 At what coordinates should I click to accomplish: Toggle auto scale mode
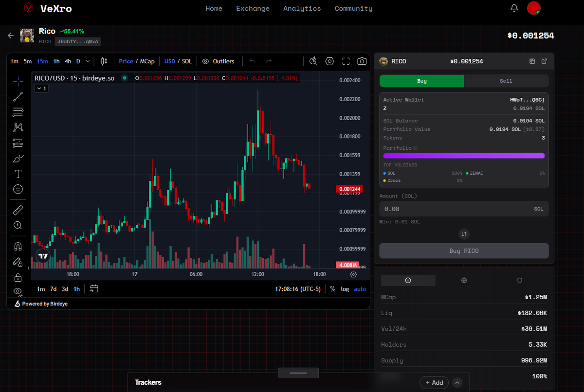pos(360,289)
